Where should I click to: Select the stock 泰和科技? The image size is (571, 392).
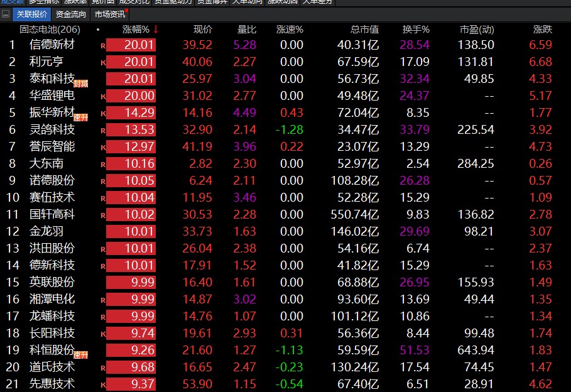[x=52, y=79]
